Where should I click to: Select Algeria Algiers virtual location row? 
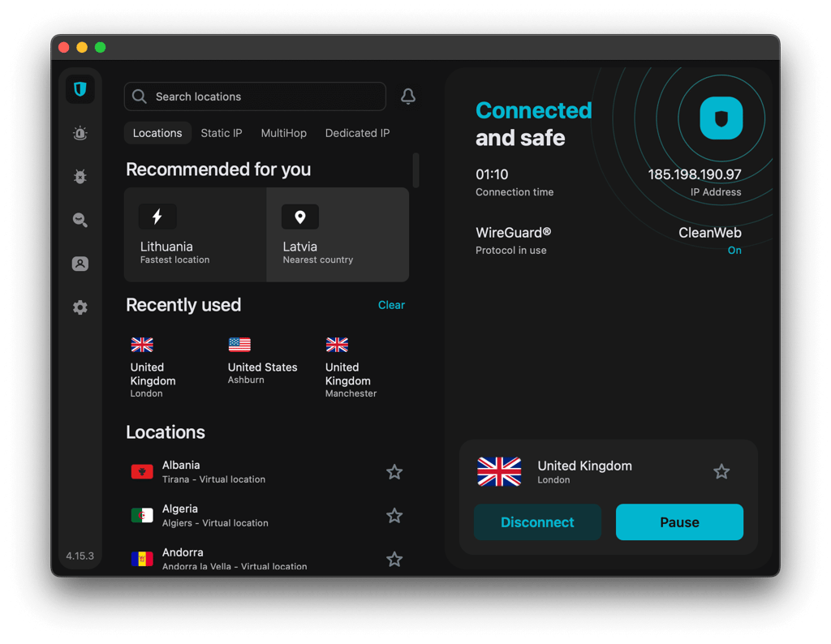pos(266,515)
